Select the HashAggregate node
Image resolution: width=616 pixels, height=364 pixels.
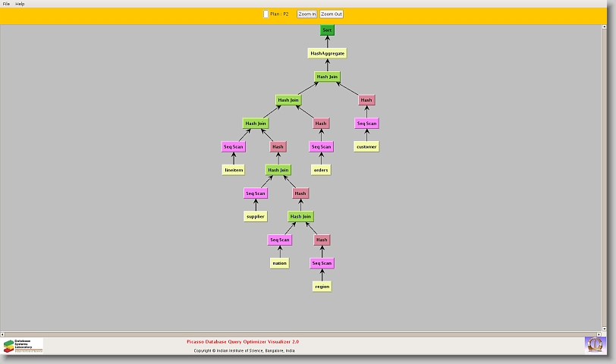click(327, 54)
